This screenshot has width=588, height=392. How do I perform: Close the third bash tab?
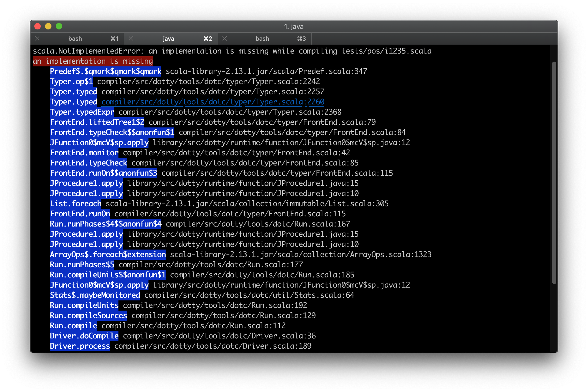[x=225, y=39]
